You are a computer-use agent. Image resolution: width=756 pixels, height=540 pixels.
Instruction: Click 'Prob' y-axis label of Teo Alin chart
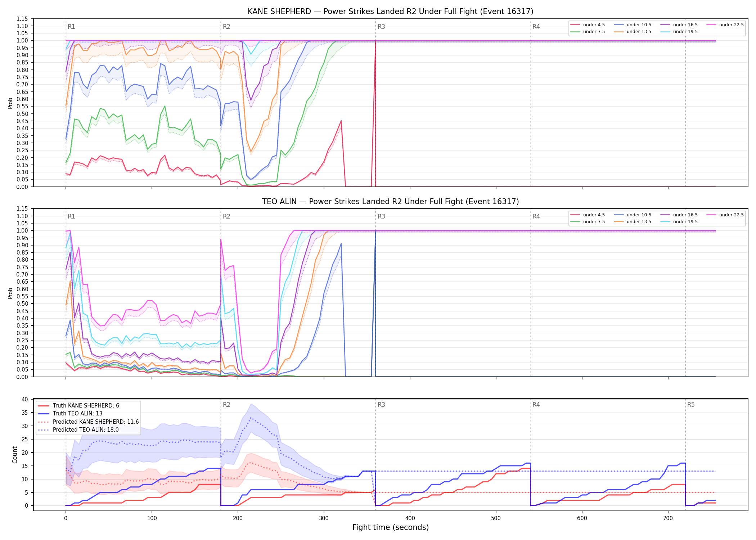click(x=10, y=293)
